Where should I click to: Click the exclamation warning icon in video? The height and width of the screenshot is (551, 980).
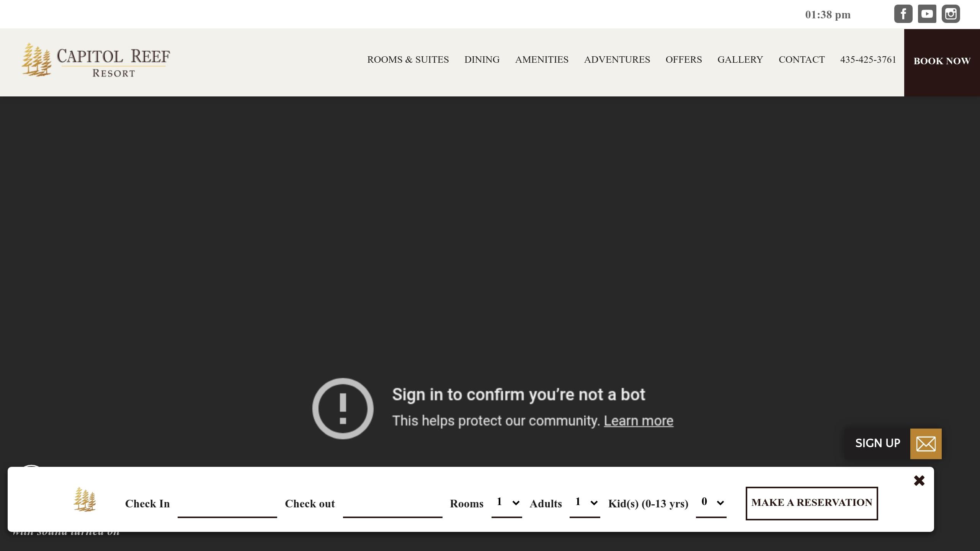click(x=343, y=408)
